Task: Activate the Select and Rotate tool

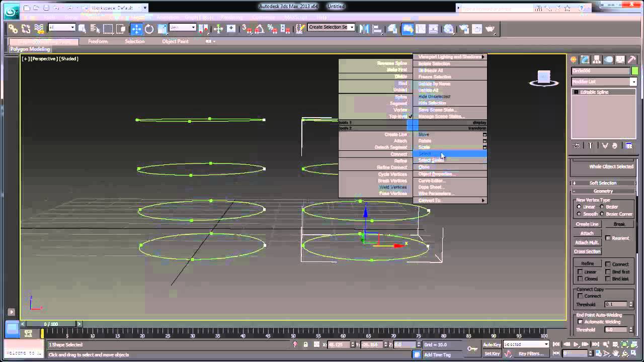Action: coord(149,29)
